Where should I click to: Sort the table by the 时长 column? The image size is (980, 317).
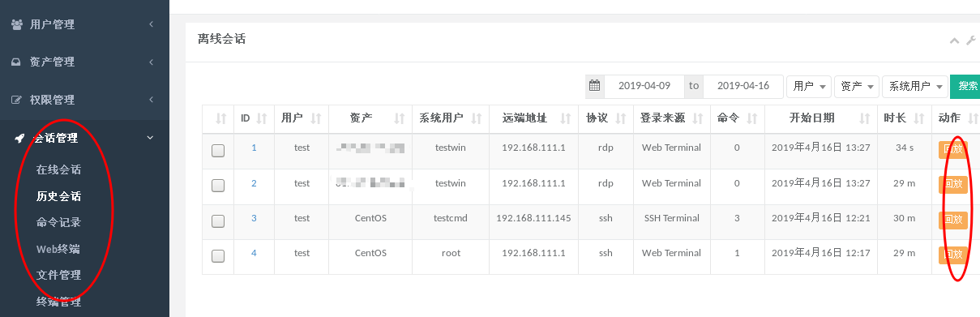[918, 118]
